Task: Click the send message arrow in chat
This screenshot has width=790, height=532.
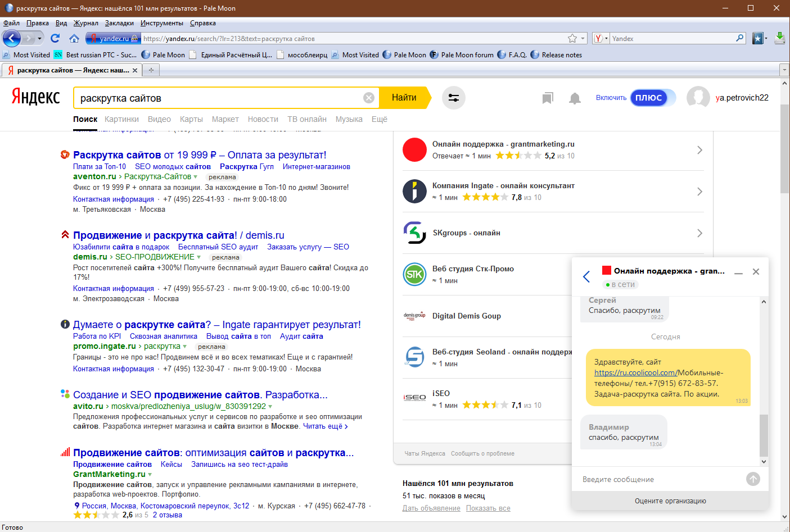Action: click(x=753, y=479)
